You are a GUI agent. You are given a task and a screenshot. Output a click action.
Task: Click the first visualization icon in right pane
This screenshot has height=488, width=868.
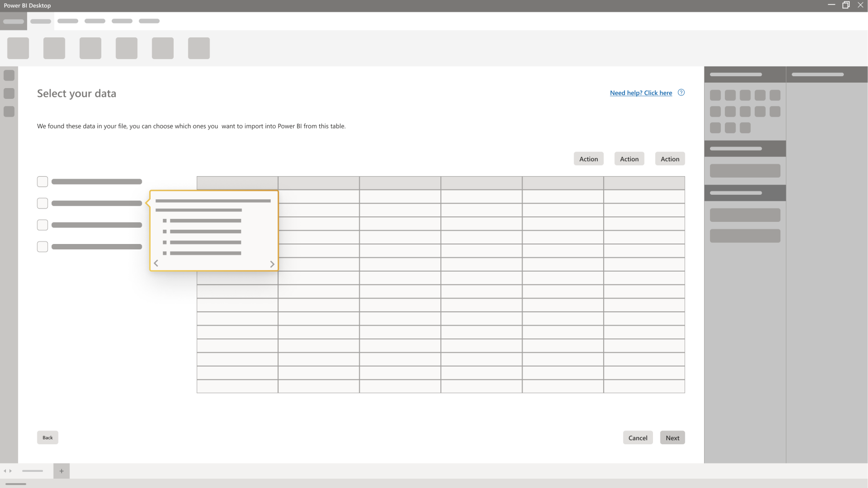[x=715, y=95]
